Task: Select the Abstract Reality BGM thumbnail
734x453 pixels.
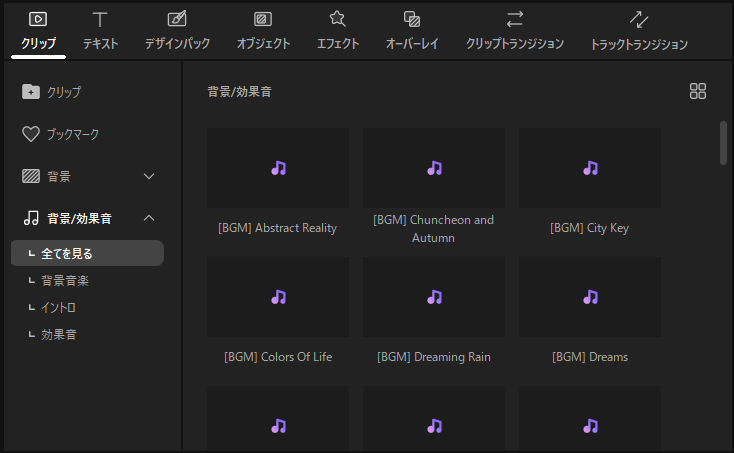Action: (x=278, y=168)
